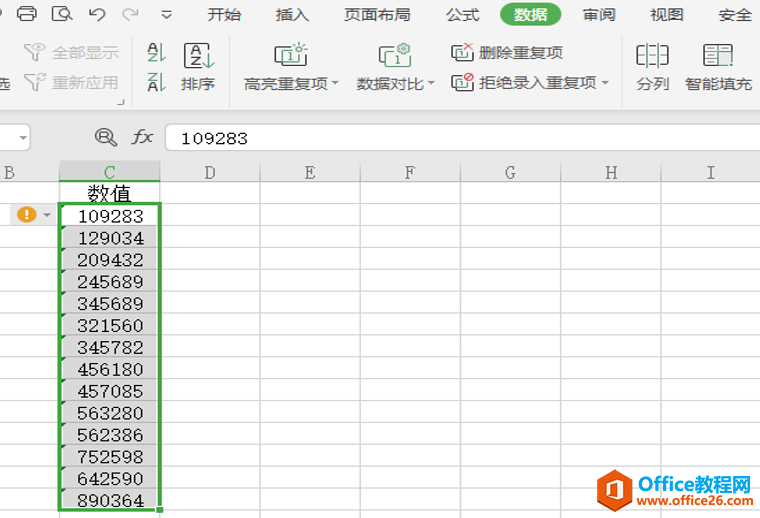
Task: Click the zoom/search icon beside fx
Action: tap(106, 138)
